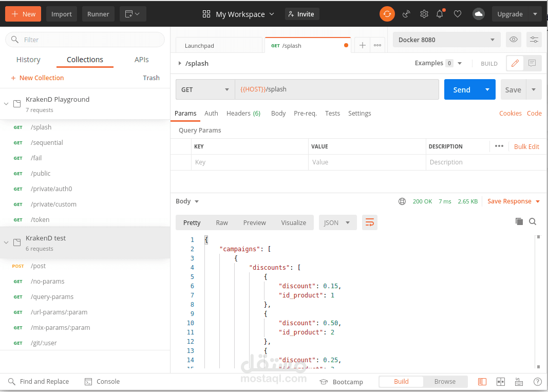Open capture requests satellite icon

pyautogui.click(x=406, y=14)
